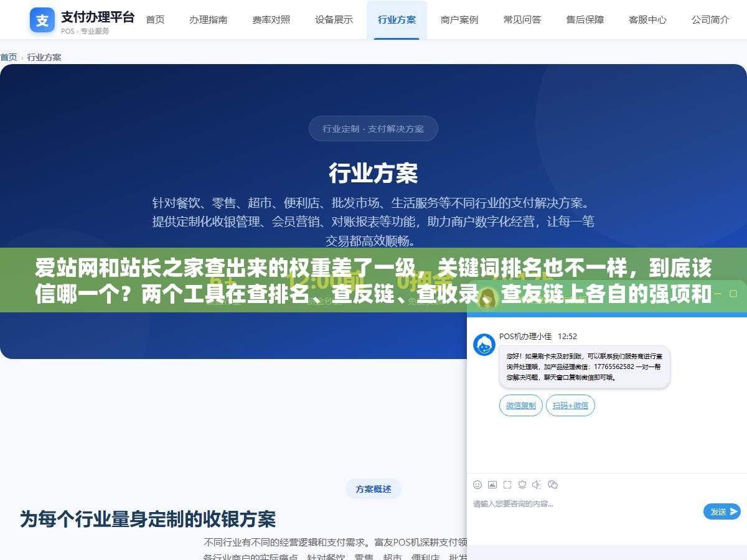The image size is (747, 560).
Task: Open 客服中心 nav item
Action: (x=647, y=20)
